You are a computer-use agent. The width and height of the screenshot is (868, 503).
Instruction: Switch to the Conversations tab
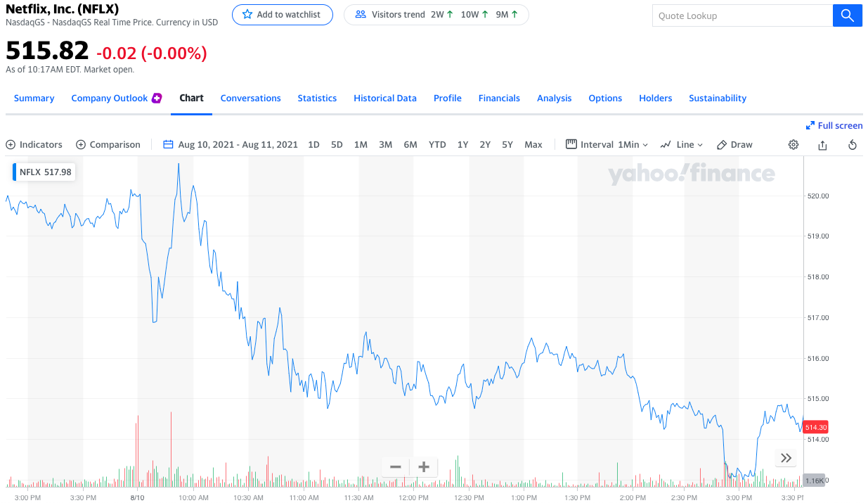pos(250,98)
